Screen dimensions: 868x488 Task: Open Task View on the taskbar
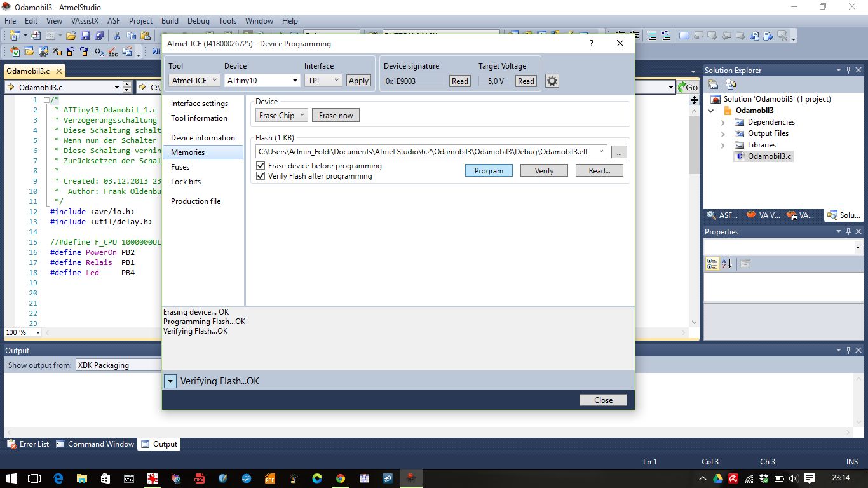(34, 478)
